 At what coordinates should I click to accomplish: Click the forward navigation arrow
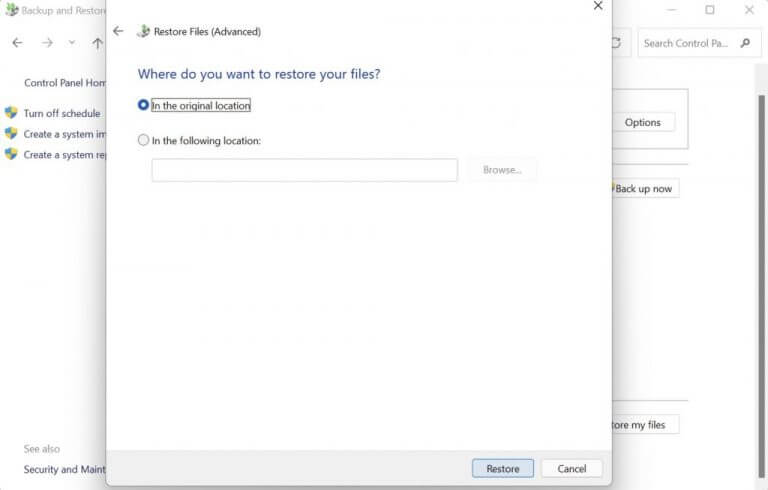[x=47, y=43]
